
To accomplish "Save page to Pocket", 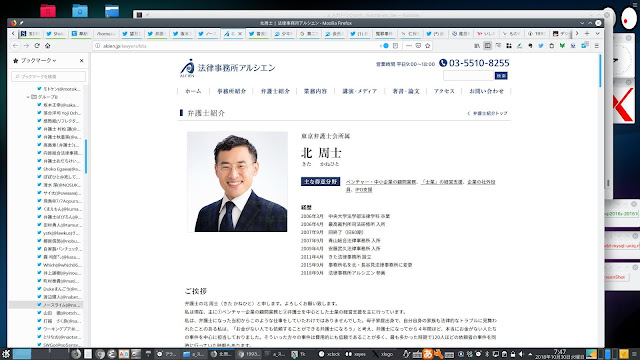I will [418, 46].
